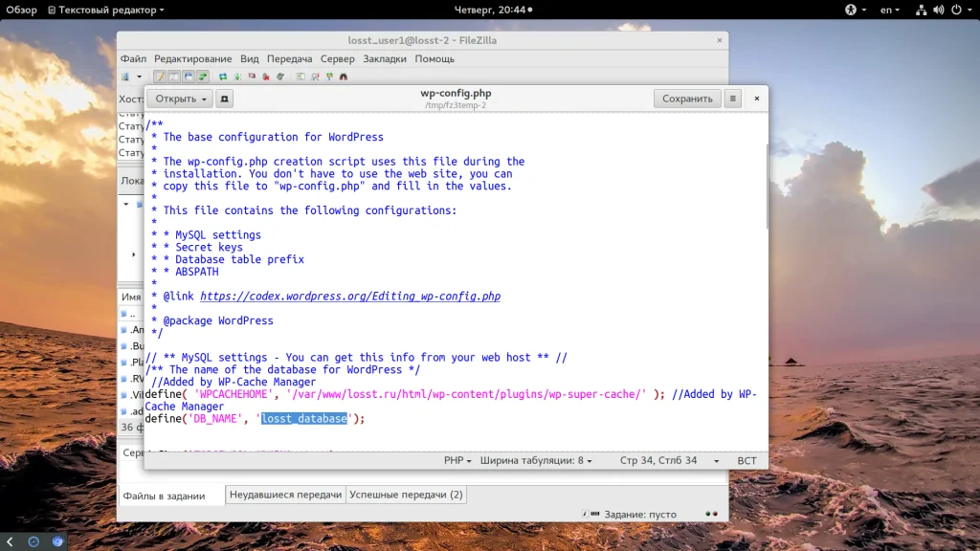Click disconnect from server icon
This screenshot has width=980, height=551.
click(266, 77)
